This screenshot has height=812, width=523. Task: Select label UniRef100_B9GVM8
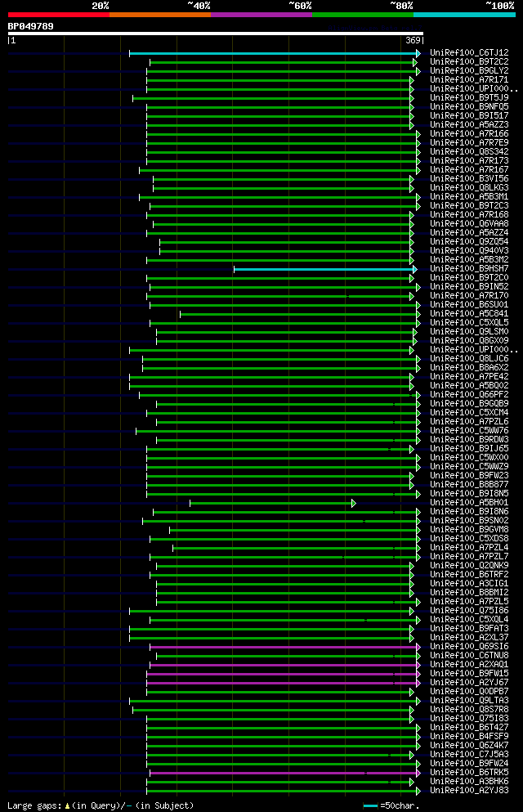(469, 530)
